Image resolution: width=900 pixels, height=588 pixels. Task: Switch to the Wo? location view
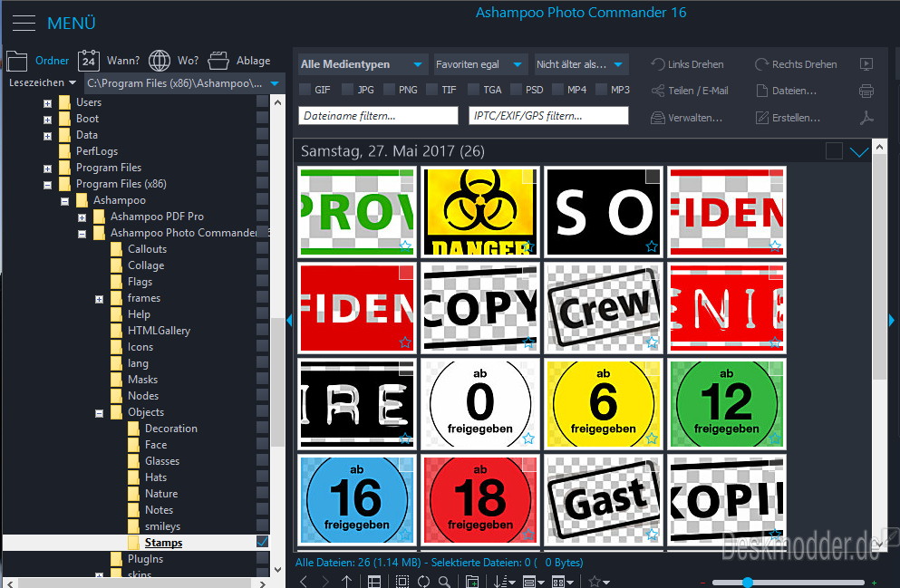pos(188,61)
